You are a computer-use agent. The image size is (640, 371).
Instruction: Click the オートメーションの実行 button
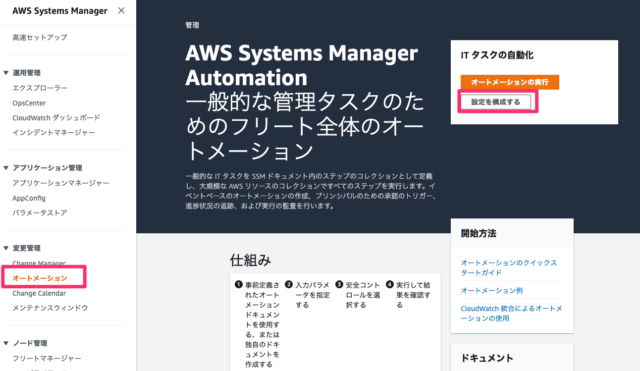coord(510,82)
